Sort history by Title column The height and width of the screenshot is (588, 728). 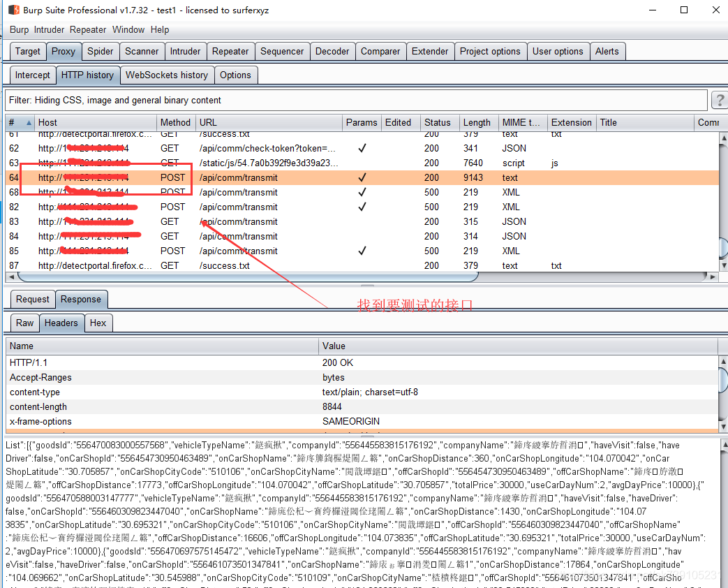click(645, 123)
